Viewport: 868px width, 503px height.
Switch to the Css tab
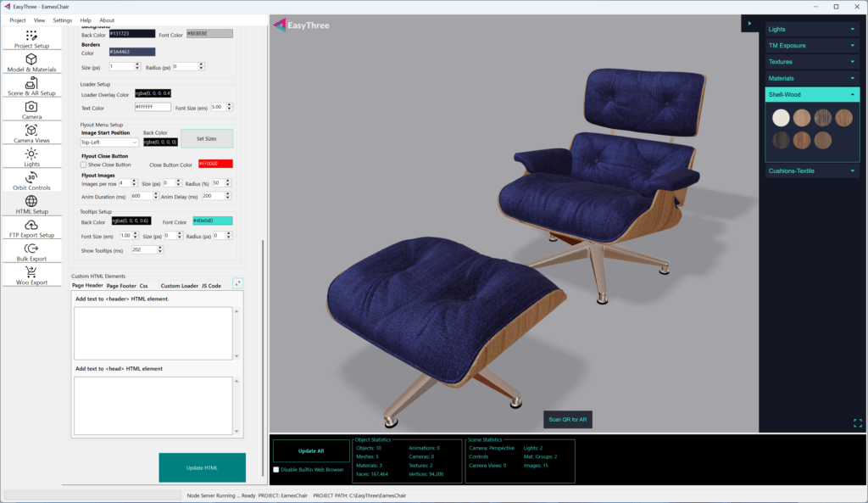tap(143, 286)
